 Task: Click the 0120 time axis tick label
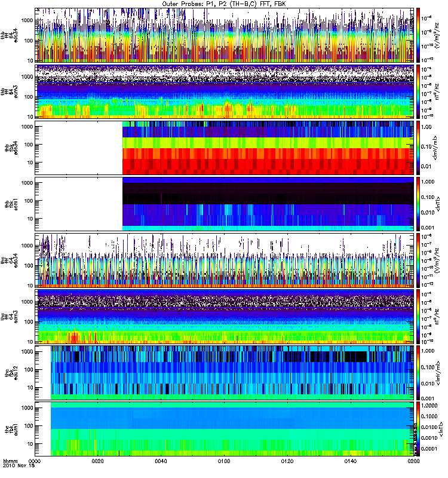click(x=287, y=461)
